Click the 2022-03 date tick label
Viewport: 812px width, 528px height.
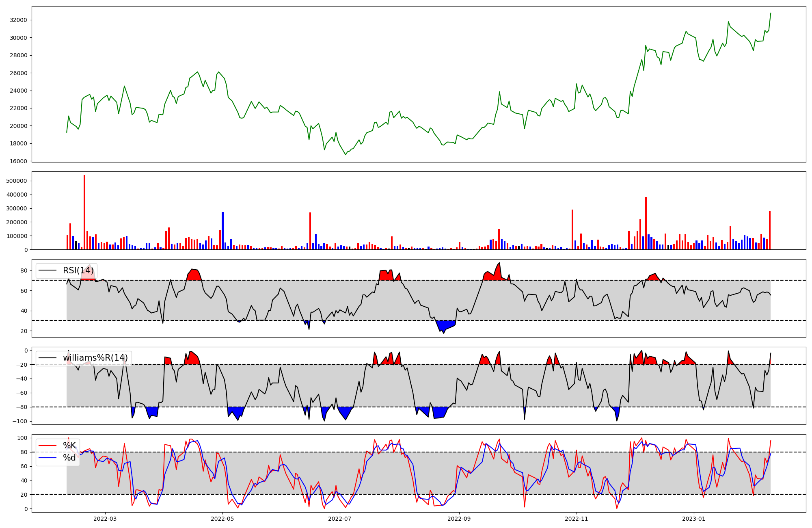pos(105,519)
